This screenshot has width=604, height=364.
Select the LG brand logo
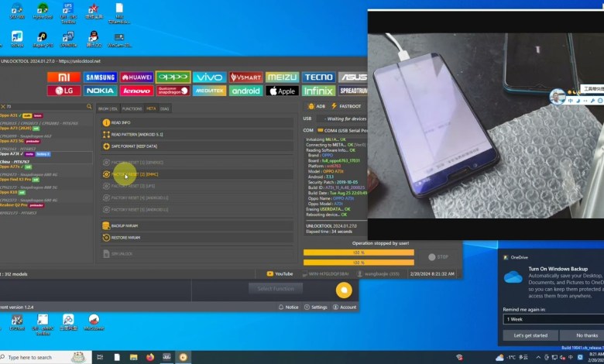[x=64, y=91]
